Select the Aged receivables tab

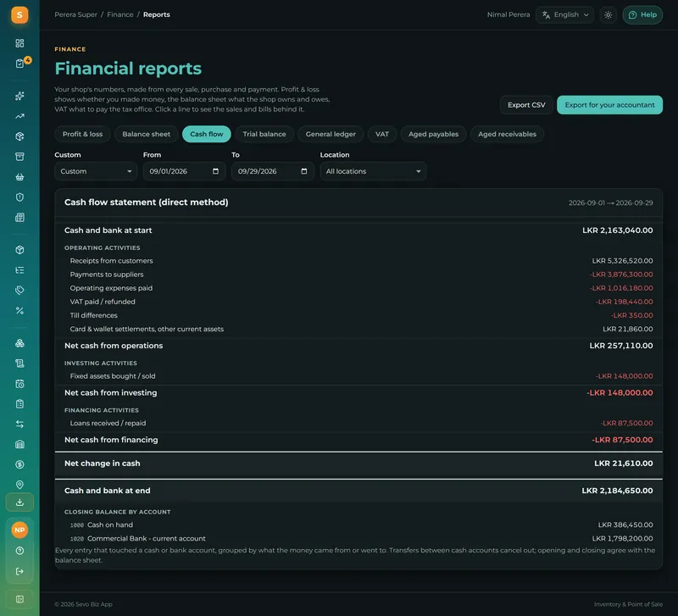tap(507, 134)
